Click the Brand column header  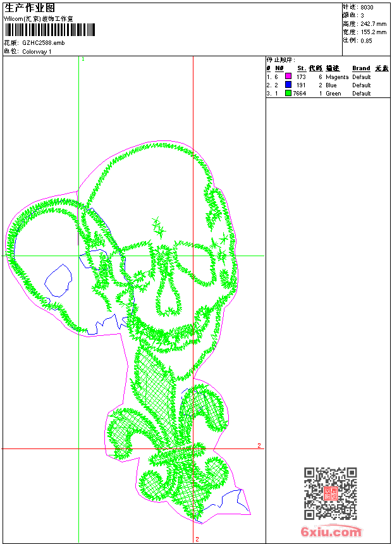[361, 68]
